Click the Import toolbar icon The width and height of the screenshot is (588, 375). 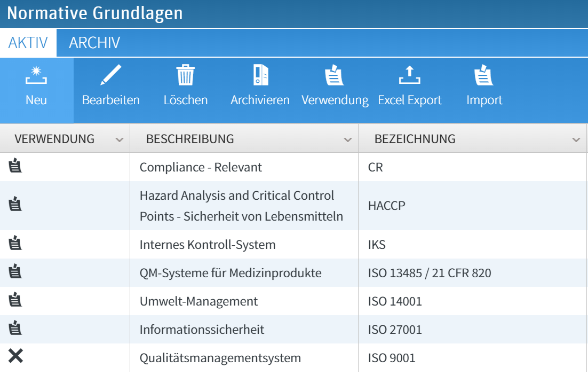pos(484,76)
